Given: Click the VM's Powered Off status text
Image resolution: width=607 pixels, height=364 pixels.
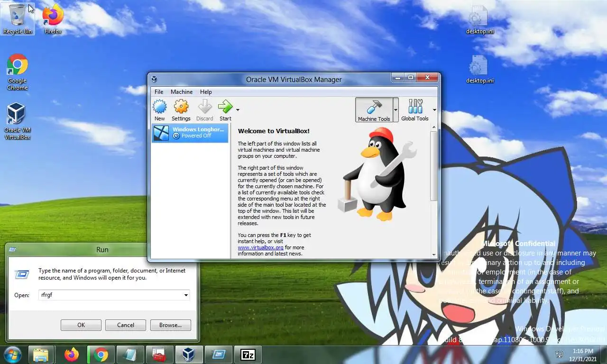Looking at the screenshot, I should click(x=196, y=136).
